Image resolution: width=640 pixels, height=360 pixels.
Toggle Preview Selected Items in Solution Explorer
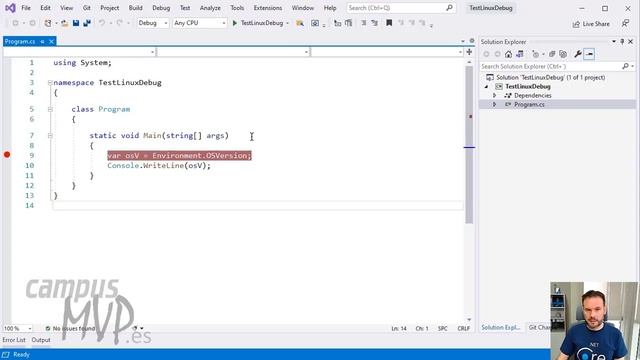(x=589, y=54)
